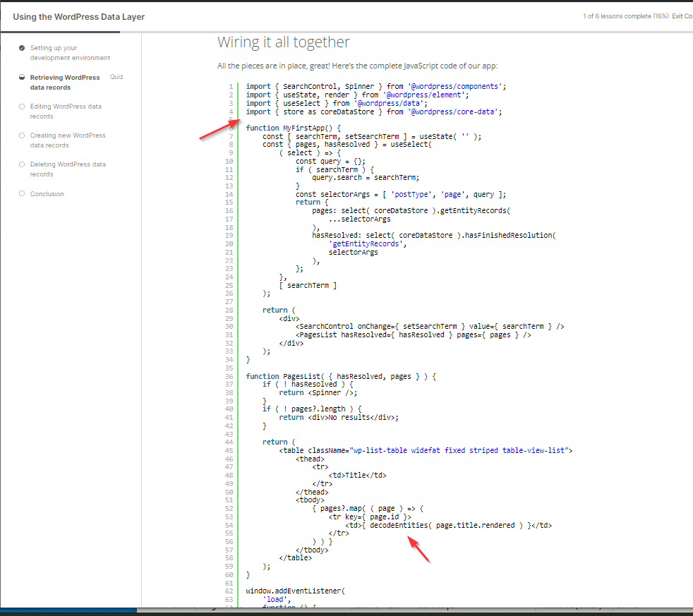Open the 'Setting up your development environment' lesson
Viewport: 693px width, 616px height.
pos(70,53)
